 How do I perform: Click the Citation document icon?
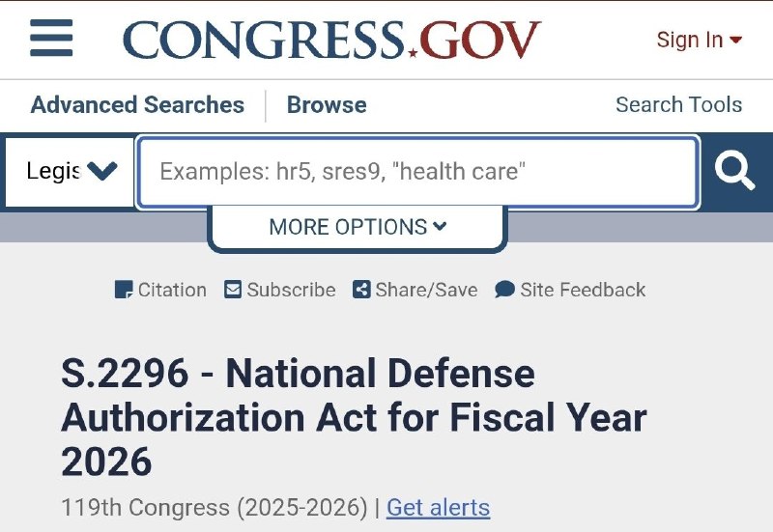(x=124, y=290)
